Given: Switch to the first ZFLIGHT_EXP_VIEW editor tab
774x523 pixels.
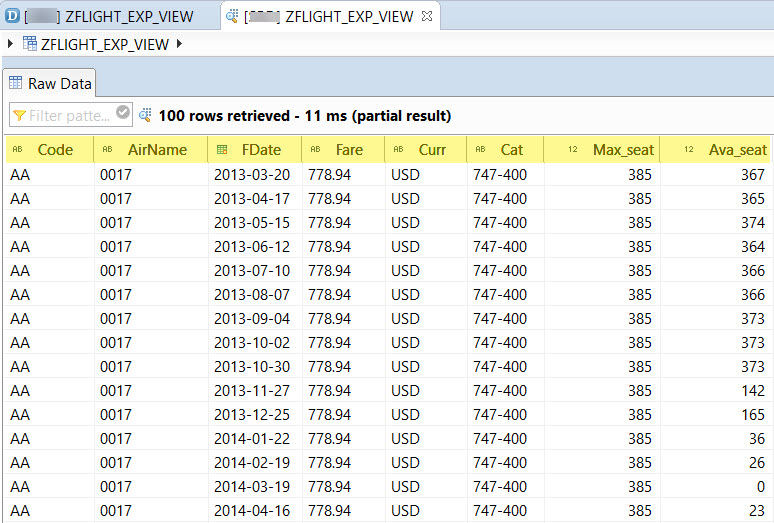Looking at the screenshot, I should coord(110,16).
